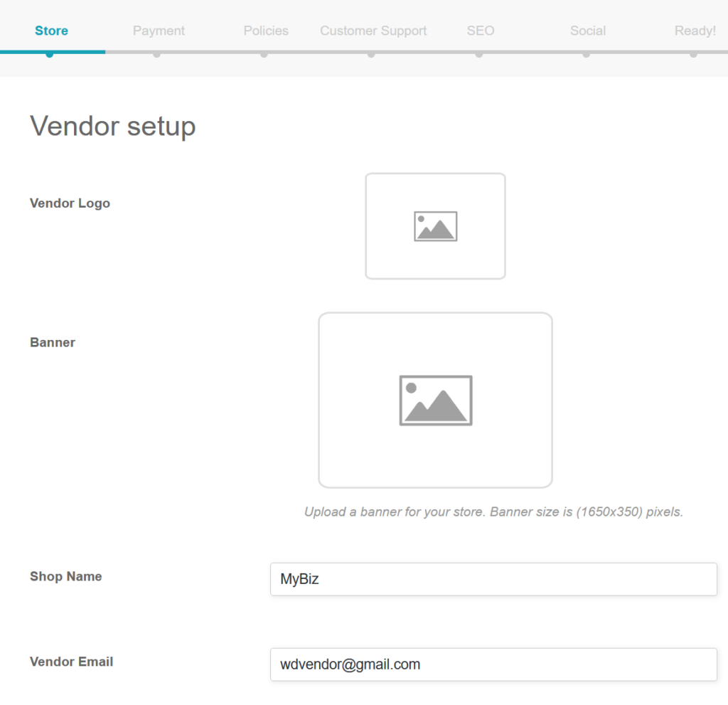Viewport: 728px width, 705px height.
Task: Click the step marker dot under Social
Action: (x=586, y=54)
